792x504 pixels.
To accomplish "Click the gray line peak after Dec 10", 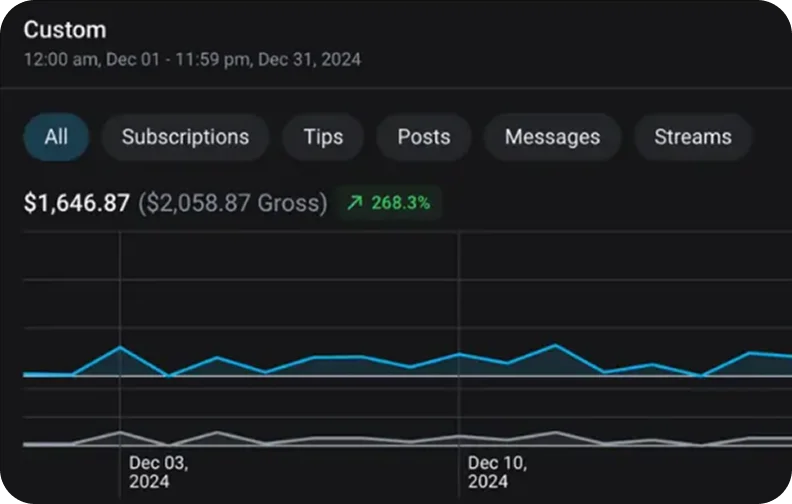I will (x=555, y=432).
